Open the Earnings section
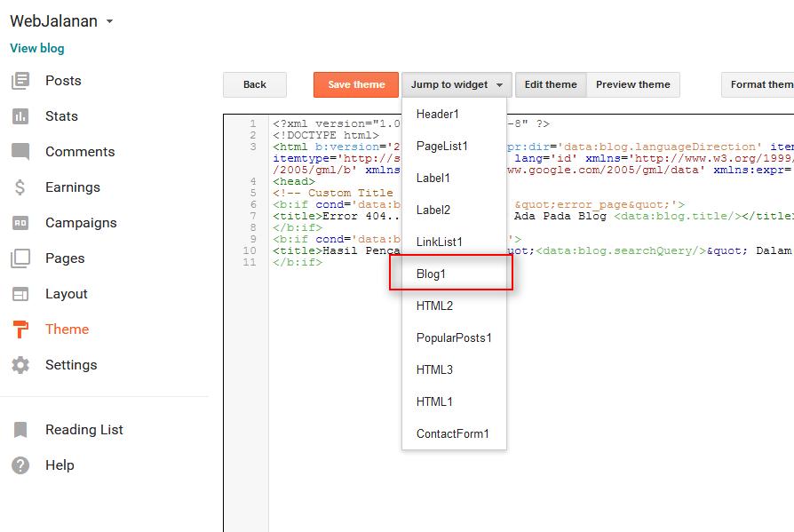This screenshot has height=532, width=794. point(73,187)
